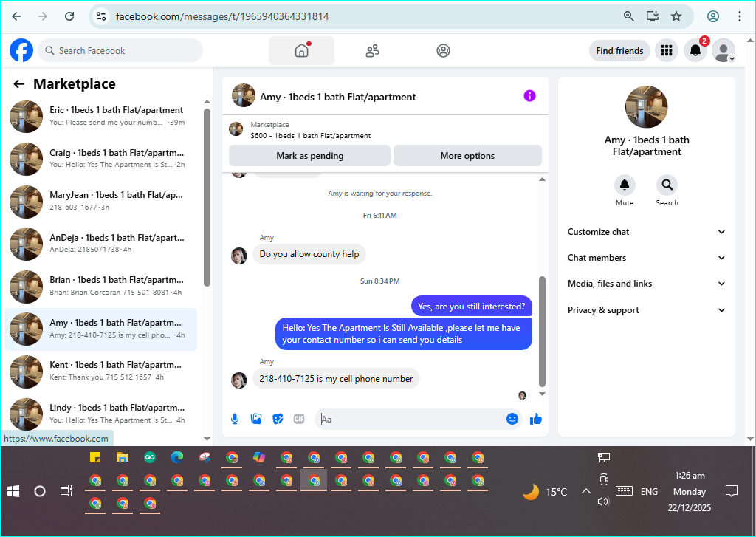Open the Home feed icon
This screenshot has width=756, height=537.
pos(301,51)
